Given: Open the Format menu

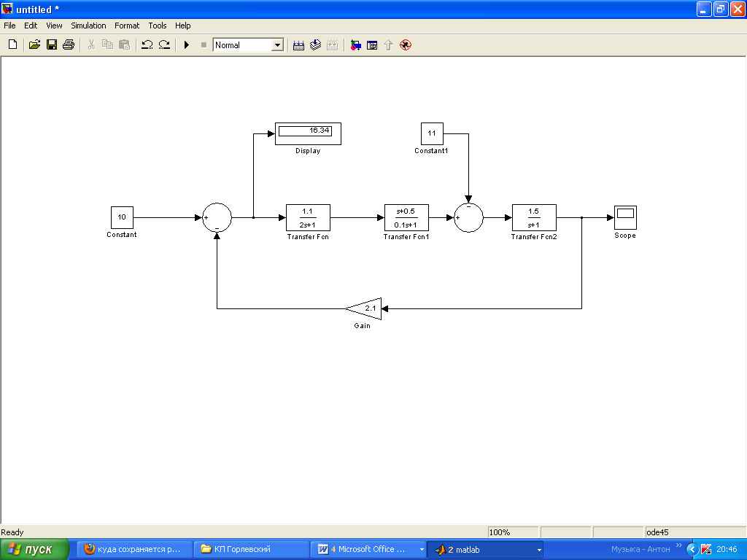Looking at the screenshot, I should point(127,26).
